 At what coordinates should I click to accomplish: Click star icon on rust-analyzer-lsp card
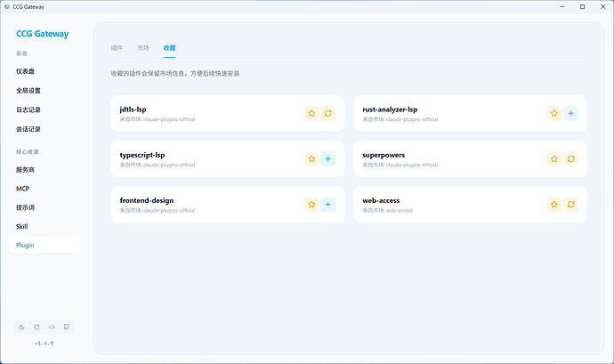point(554,113)
